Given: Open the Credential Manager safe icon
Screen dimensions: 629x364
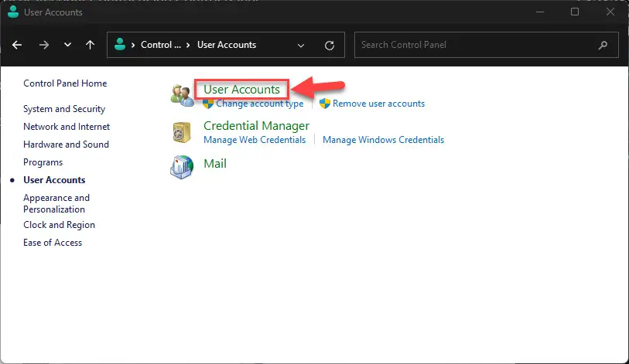Looking at the screenshot, I should (182, 132).
